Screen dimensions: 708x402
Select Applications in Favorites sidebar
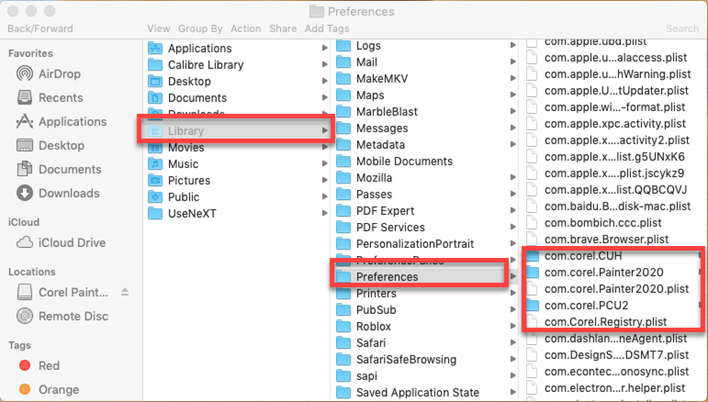coord(61,122)
